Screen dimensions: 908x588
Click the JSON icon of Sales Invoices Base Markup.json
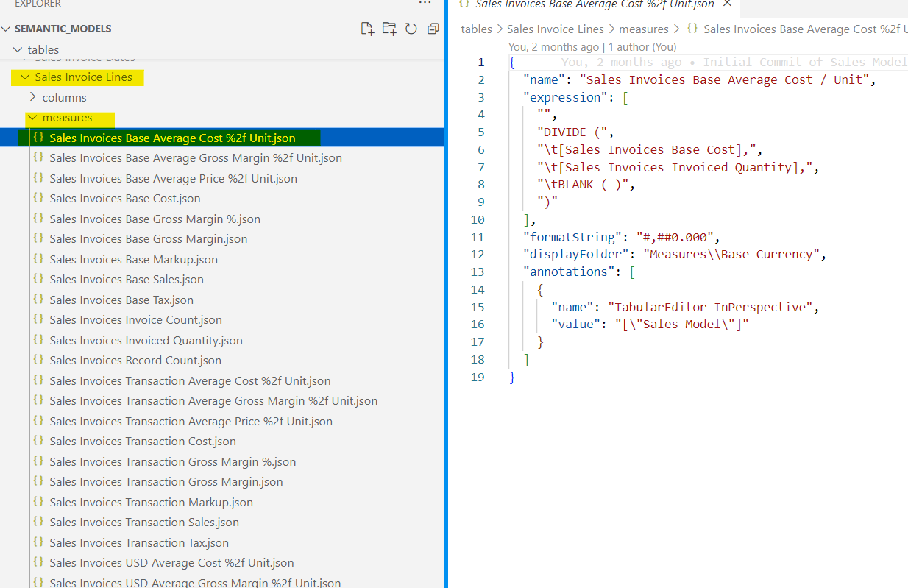point(38,259)
